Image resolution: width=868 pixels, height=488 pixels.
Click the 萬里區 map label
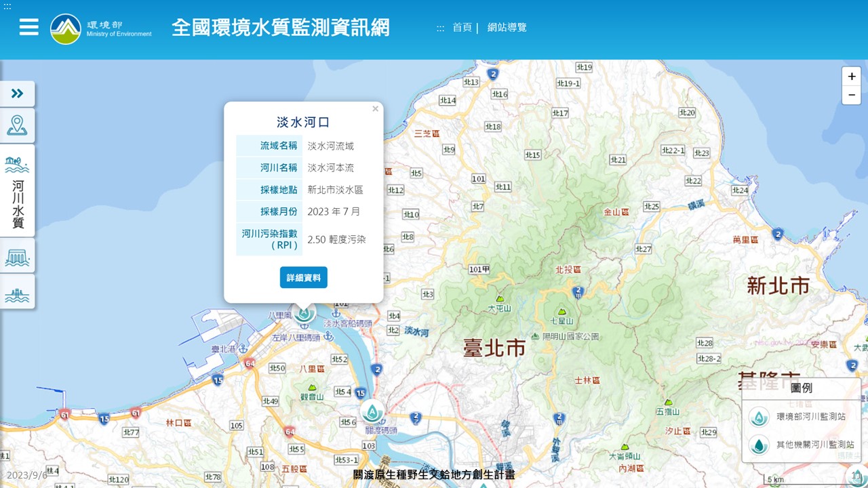(746, 240)
